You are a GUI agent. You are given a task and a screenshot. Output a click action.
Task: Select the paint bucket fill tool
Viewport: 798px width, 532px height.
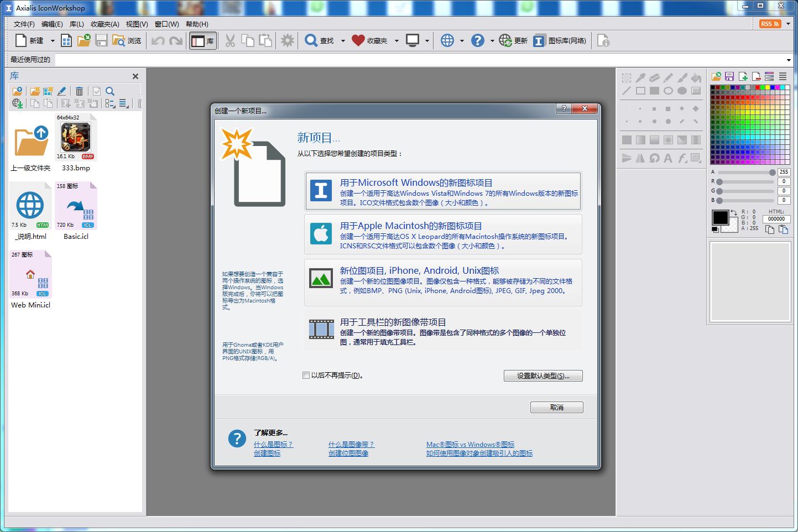[696, 78]
